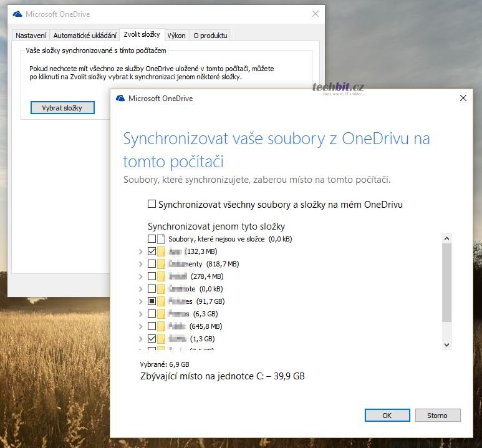The image size is (482, 448).
Task: Switch to the Nastavení tab
Action: click(31, 36)
